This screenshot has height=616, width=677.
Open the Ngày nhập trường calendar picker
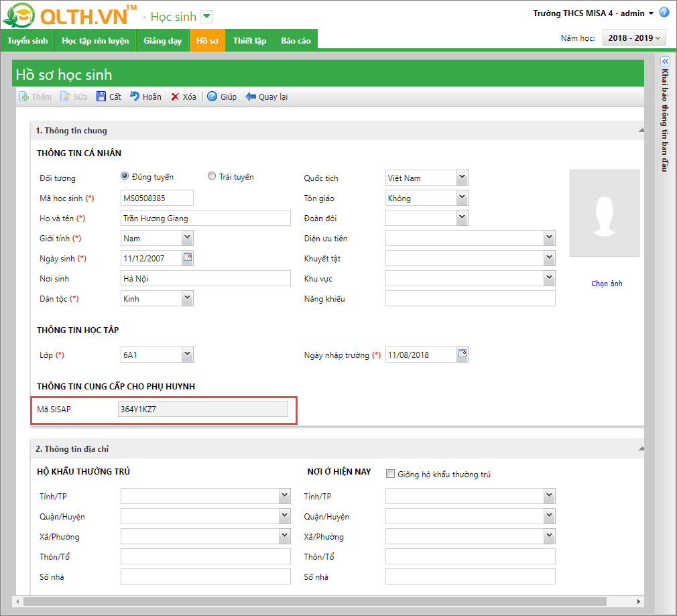[x=463, y=355]
